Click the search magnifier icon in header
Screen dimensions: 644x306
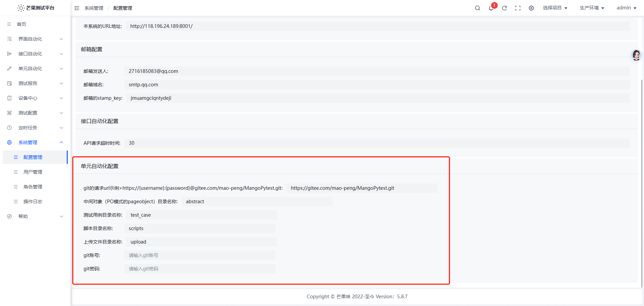477,8
